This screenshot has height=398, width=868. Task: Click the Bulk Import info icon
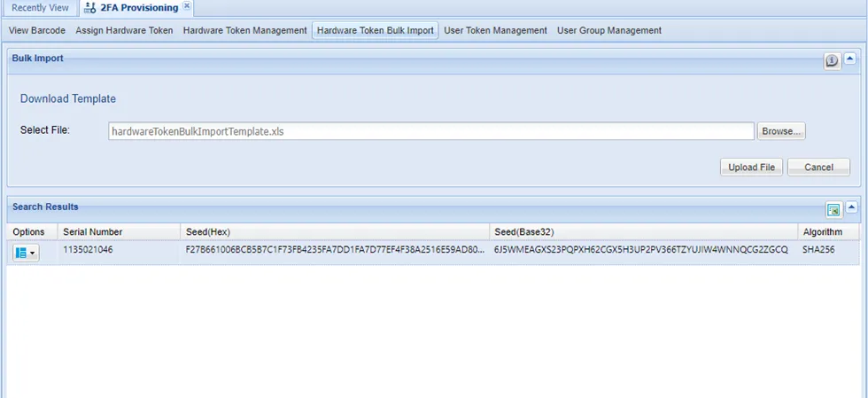[x=832, y=60]
